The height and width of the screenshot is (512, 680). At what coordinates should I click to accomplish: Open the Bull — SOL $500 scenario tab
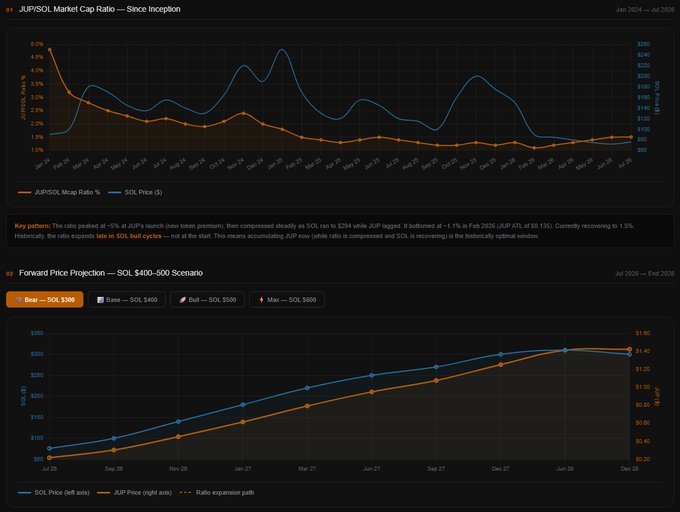[207, 300]
